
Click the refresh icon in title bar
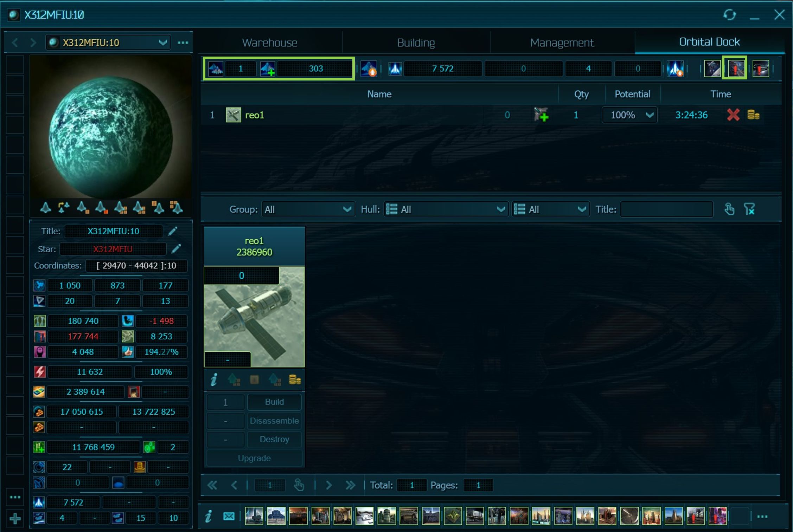729,15
